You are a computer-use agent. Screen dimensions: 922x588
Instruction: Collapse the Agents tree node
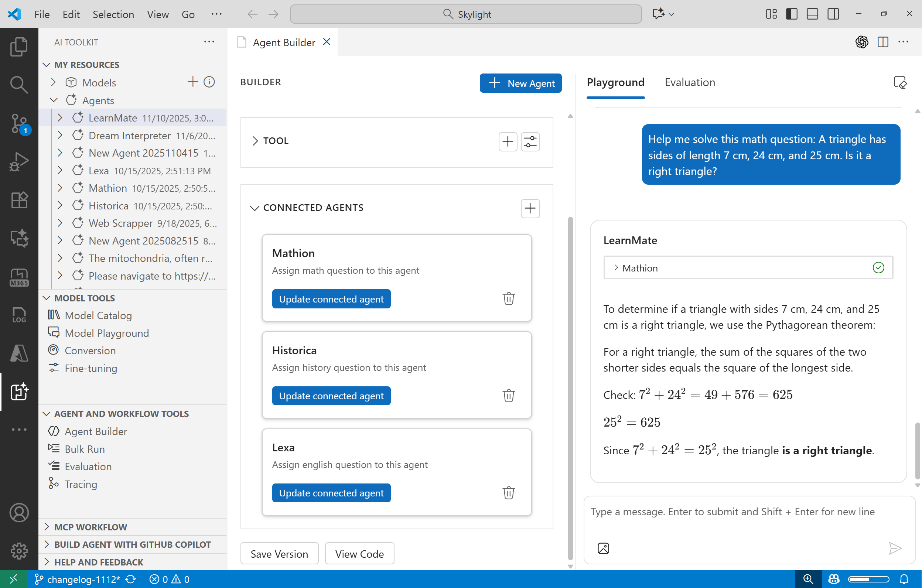click(53, 100)
